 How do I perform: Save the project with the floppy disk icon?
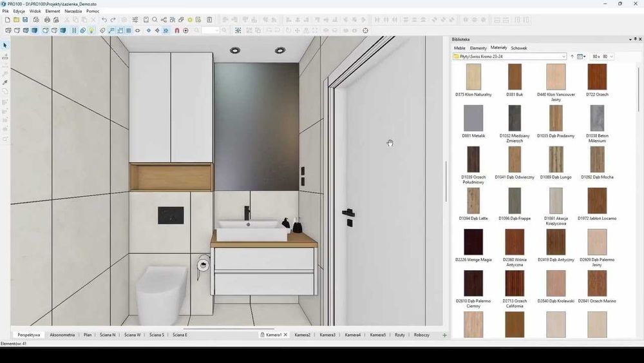coord(25,20)
